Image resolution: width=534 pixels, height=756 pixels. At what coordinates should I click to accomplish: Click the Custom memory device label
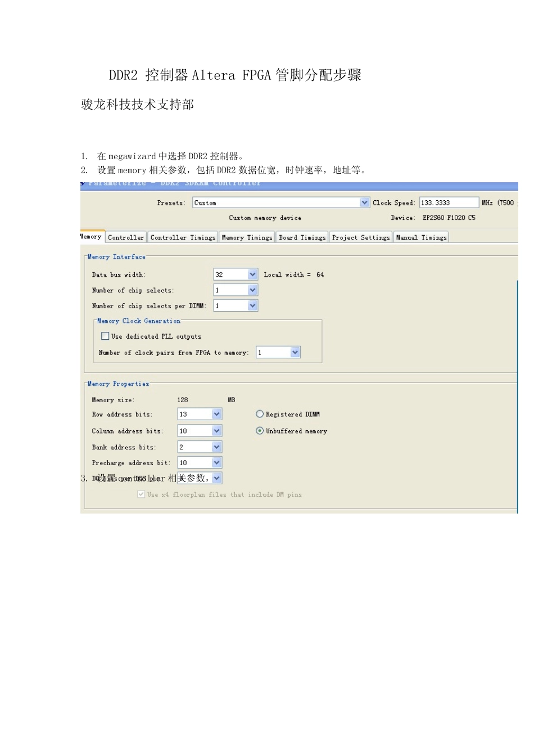[x=265, y=218]
